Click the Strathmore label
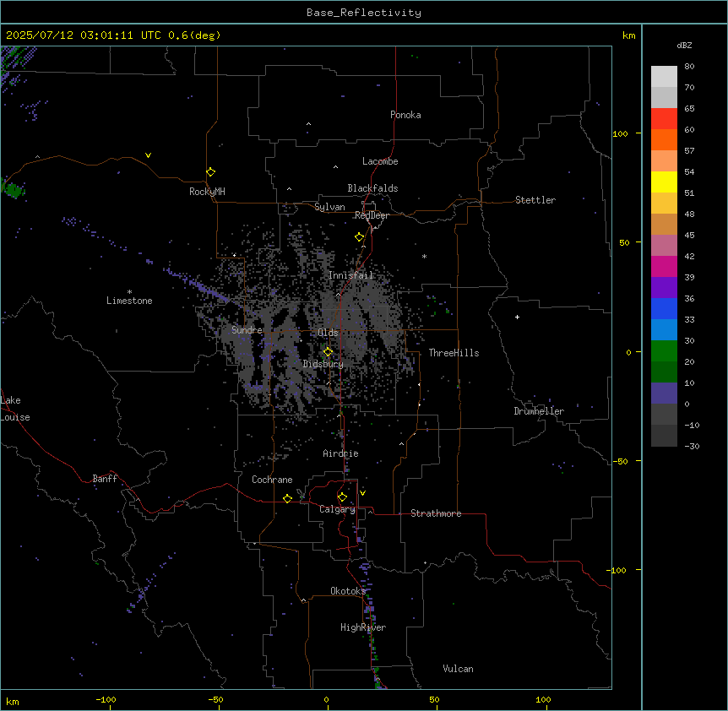The width and height of the screenshot is (728, 711). [436, 513]
